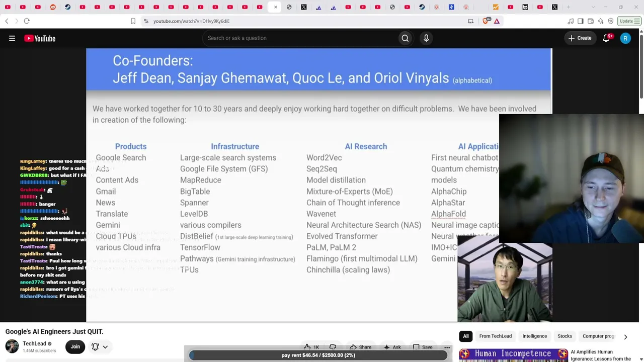Go forward to the next page
Image resolution: width=644 pixels, height=362 pixels.
pyautogui.click(x=16, y=21)
